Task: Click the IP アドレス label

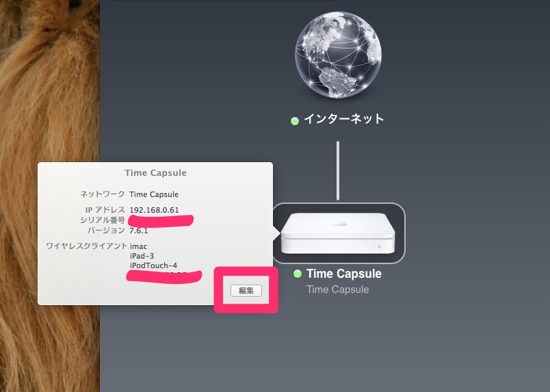Action: (105, 209)
